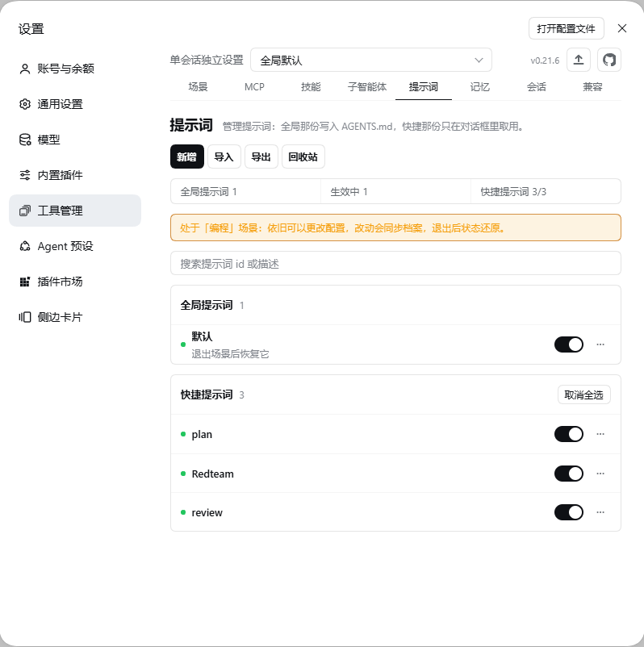Screen dimensions: 644x647
Task: Click the 导入 button
Action: [224, 157]
